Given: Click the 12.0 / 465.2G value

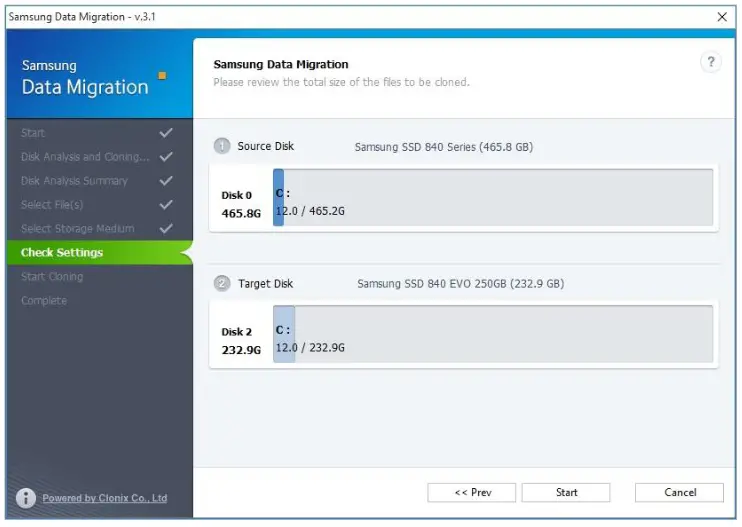Looking at the screenshot, I should (310, 211).
